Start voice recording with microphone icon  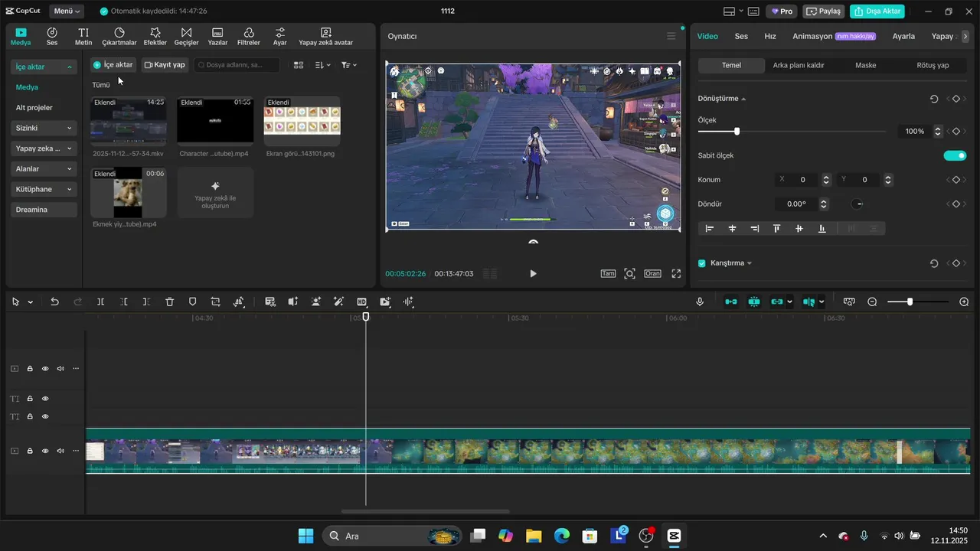click(x=700, y=302)
